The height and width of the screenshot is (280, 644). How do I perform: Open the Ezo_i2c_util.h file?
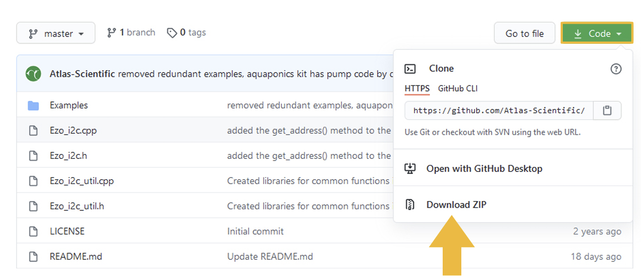pyautogui.click(x=77, y=206)
